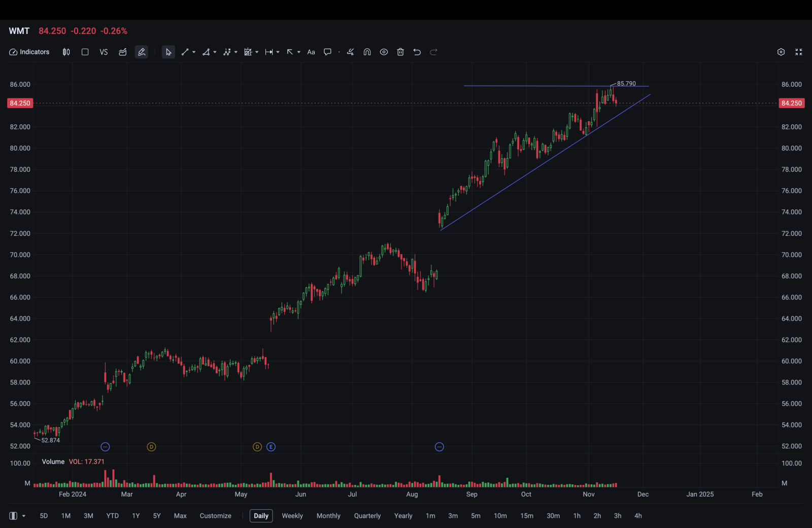Select the YTD range
The image size is (812, 528).
[113, 516]
